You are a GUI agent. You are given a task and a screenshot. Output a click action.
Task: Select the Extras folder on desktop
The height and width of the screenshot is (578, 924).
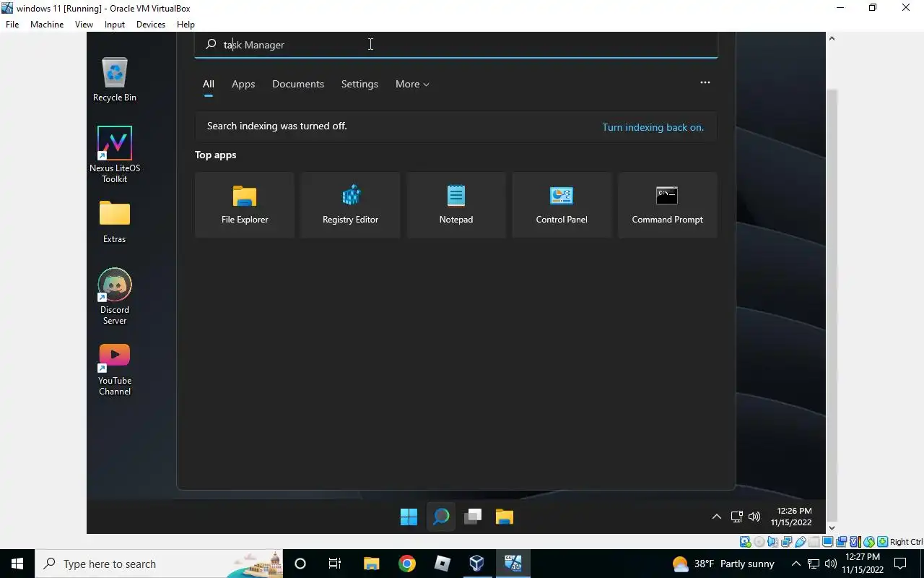(114, 222)
